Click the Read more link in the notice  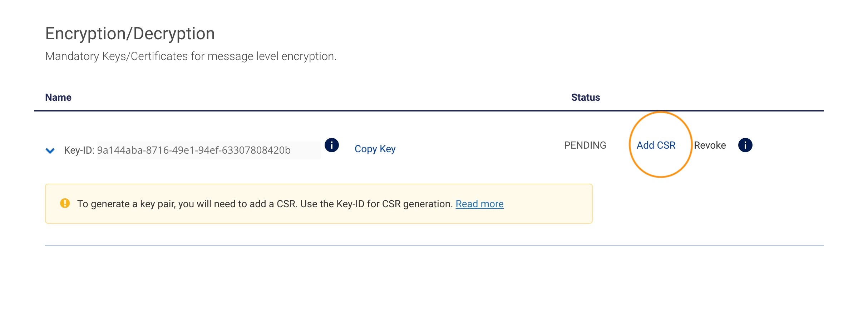coord(480,204)
